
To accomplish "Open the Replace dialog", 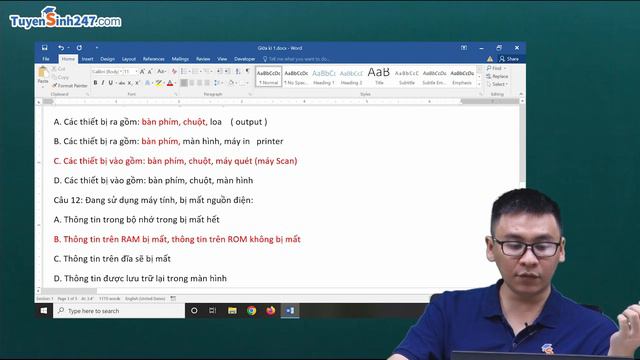I will point(497,76).
